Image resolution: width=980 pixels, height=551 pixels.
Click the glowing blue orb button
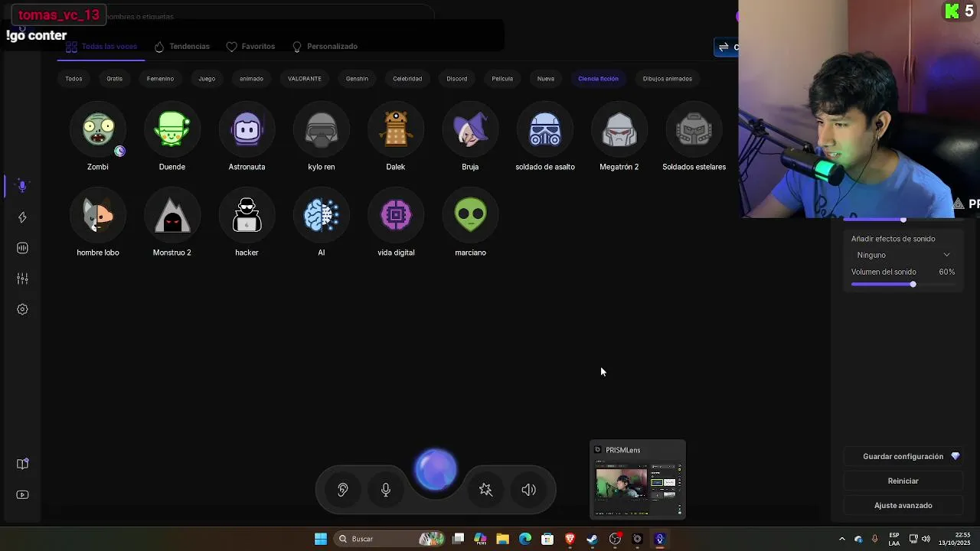coord(436,470)
